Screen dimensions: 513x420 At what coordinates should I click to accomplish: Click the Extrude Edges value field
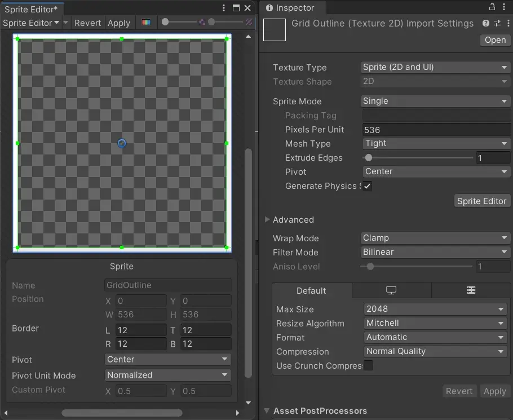click(492, 158)
